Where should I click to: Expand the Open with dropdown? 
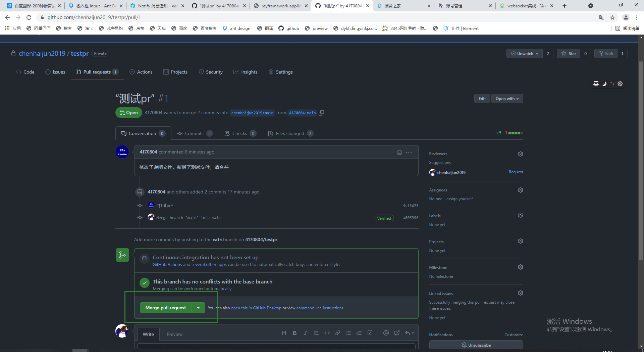507,99
